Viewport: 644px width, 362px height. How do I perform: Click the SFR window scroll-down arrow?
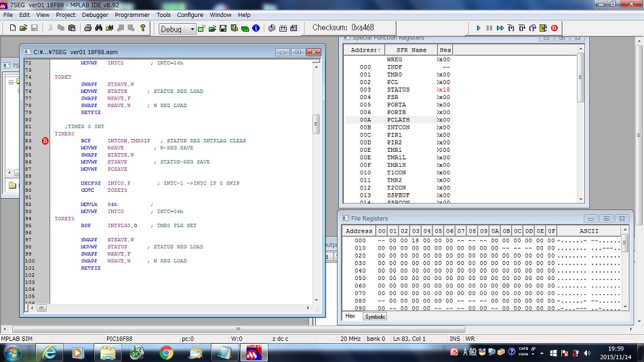click(x=580, y=199)
